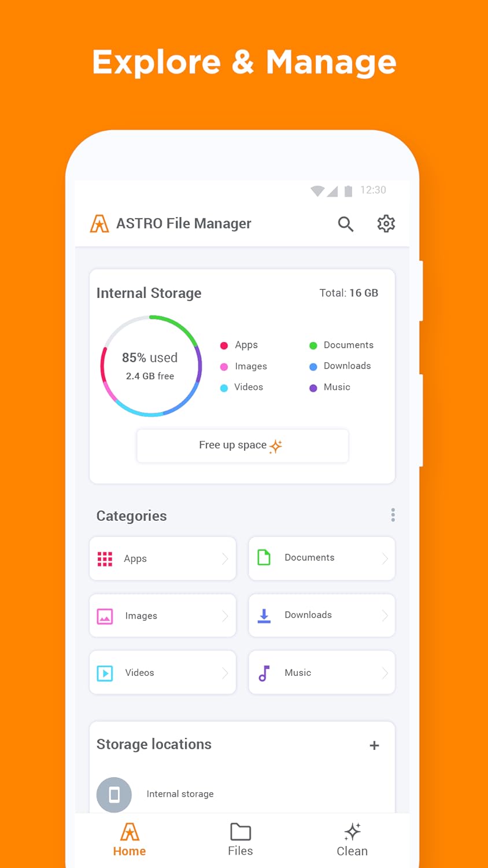
Task: Select the Videos category icon
Action: (105, 672)
